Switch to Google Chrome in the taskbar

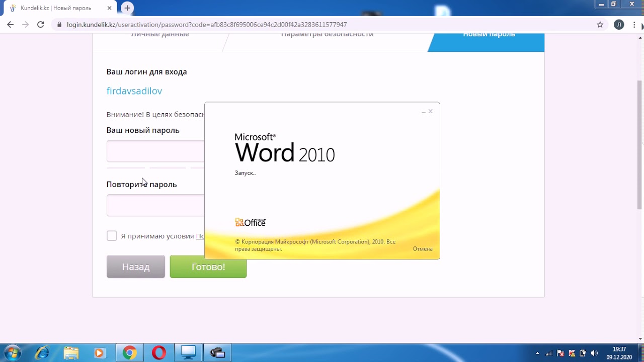click(x=129, y=353)
